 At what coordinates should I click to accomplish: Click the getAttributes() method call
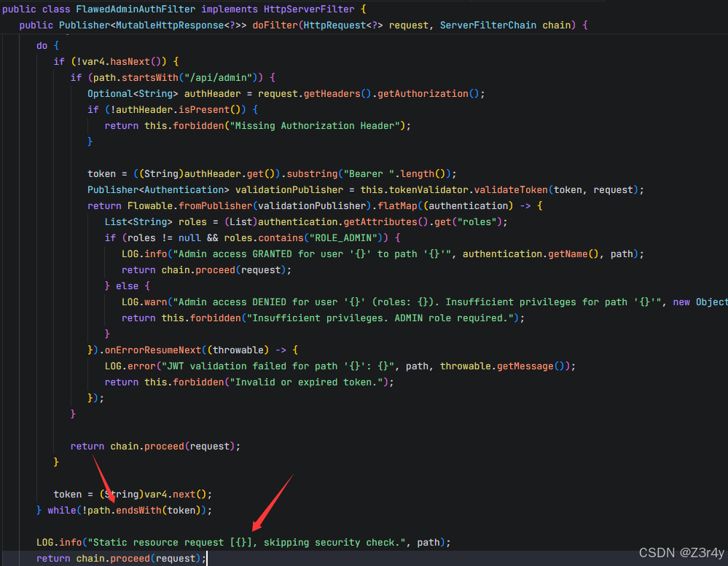pos(385,221)
